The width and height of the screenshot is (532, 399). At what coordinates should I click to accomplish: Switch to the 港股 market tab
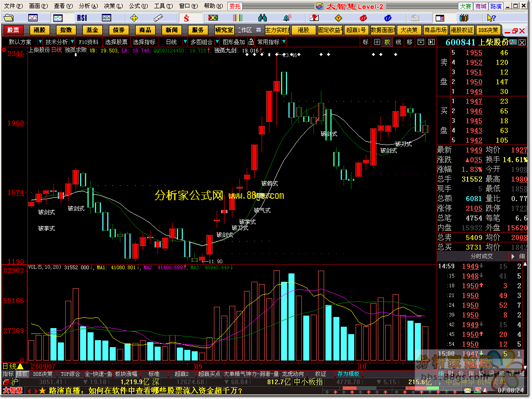(40, 30)
